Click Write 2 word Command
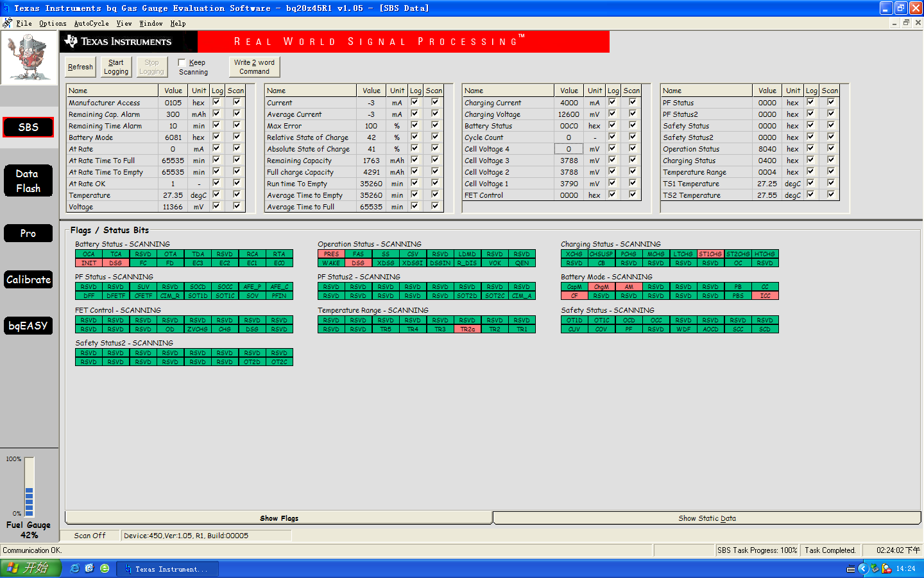 (255, 67)
